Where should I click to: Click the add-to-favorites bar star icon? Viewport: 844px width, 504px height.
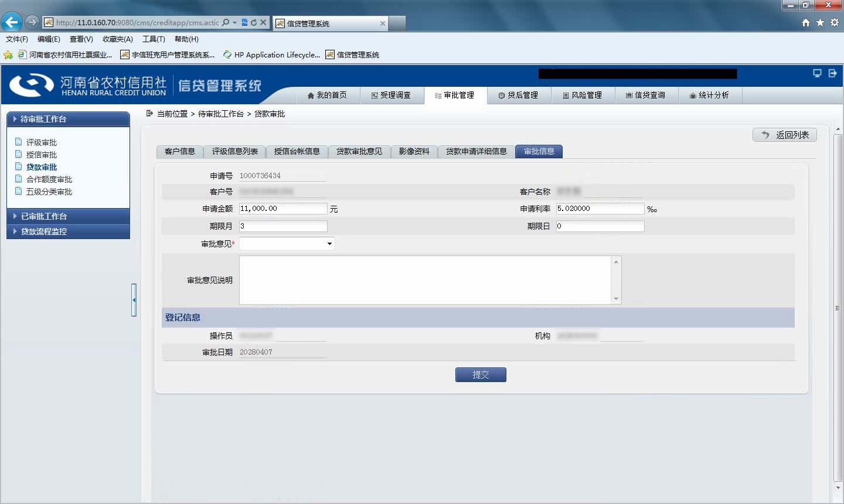[8, 55]
